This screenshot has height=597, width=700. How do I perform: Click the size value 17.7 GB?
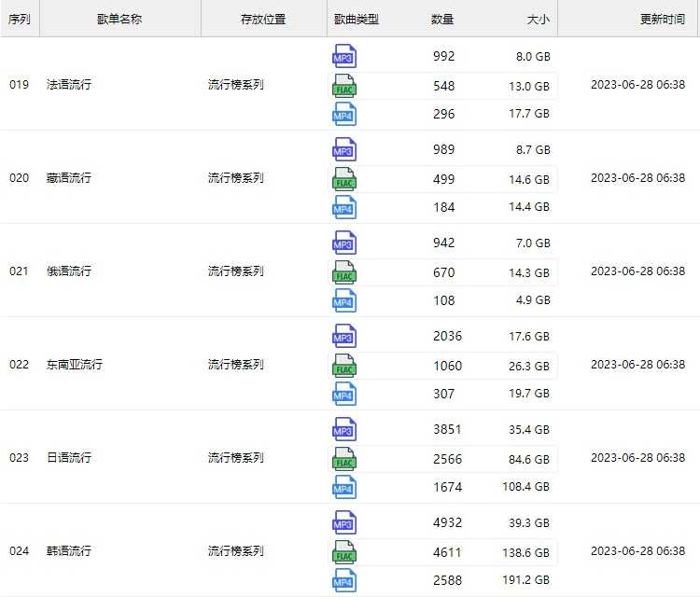click(x=529, y=113)
